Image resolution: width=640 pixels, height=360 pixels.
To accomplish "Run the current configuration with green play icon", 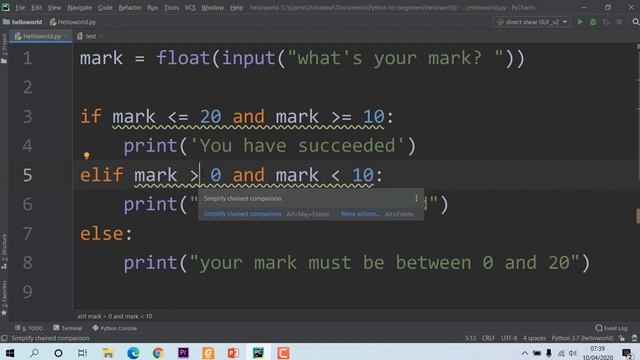I will click(x=580, y=22).
